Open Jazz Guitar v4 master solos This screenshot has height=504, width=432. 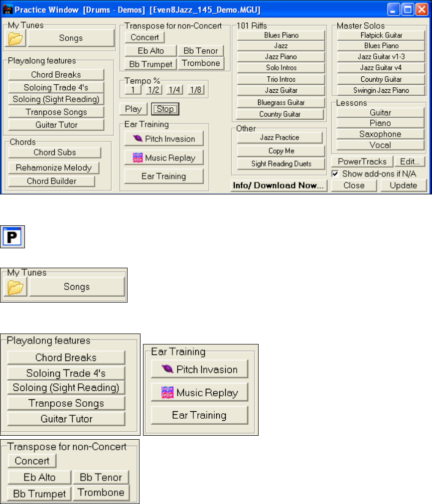pos(381,68)
